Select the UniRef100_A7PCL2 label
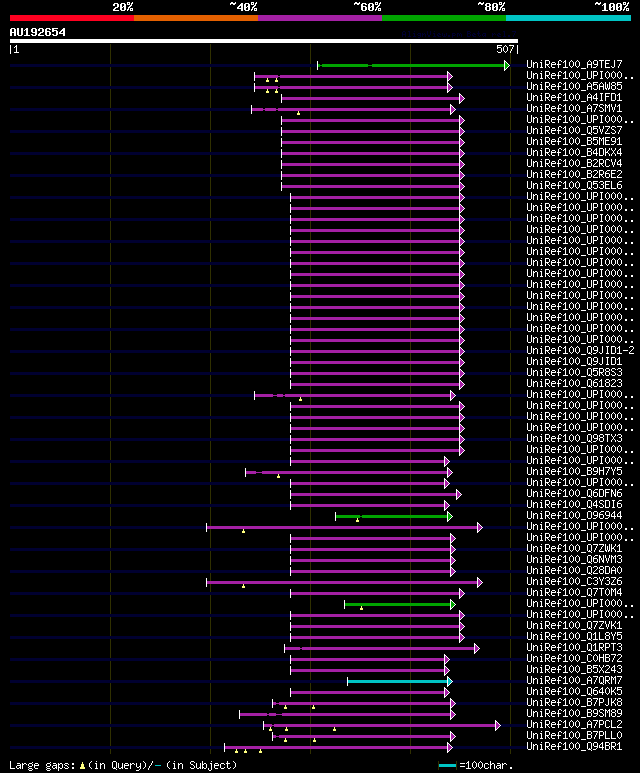640x773 pixels. coord(574,725)
